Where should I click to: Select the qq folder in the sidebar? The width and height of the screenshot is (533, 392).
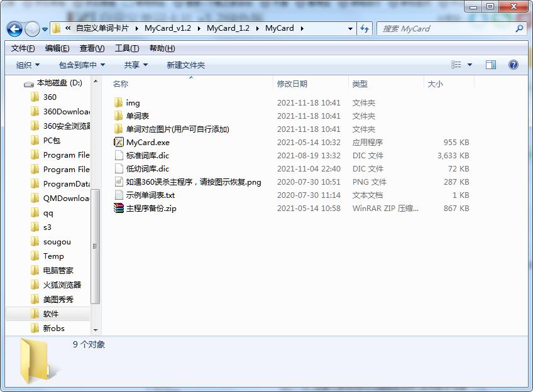pos(42,212)
